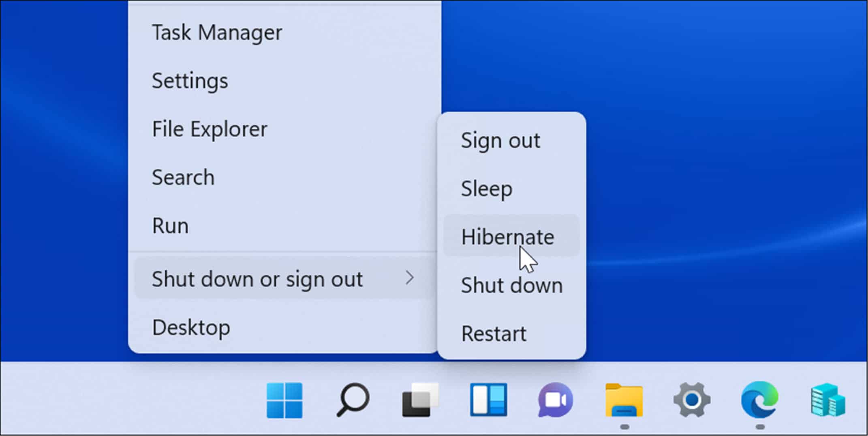This screenshot has width=868, height=436.
Task: Select Search from the context menu
Action: click(183, 177)
